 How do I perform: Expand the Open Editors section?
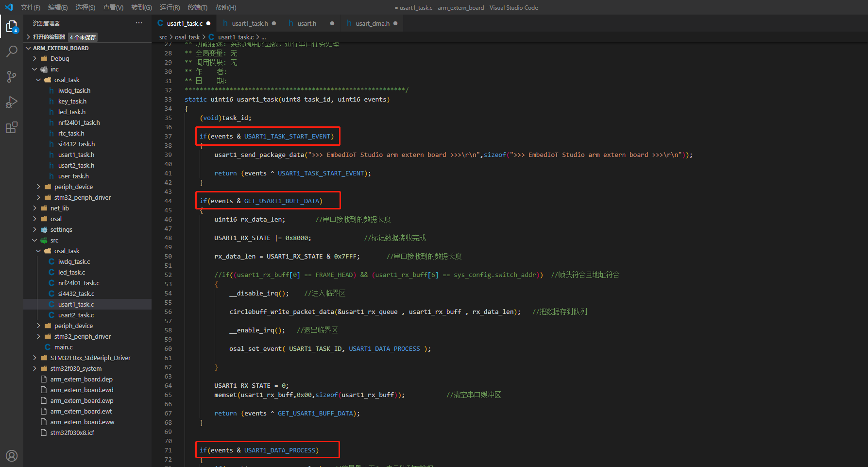[x=49, y=37]
